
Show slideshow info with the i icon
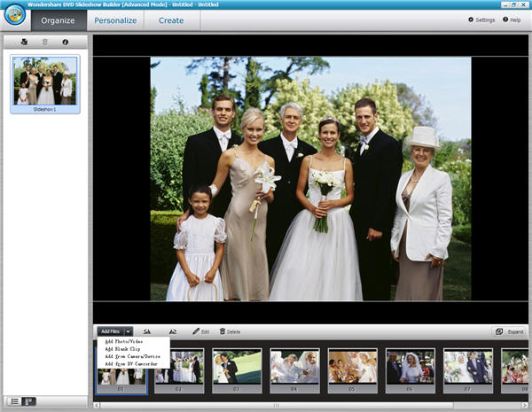click(66, 42)
